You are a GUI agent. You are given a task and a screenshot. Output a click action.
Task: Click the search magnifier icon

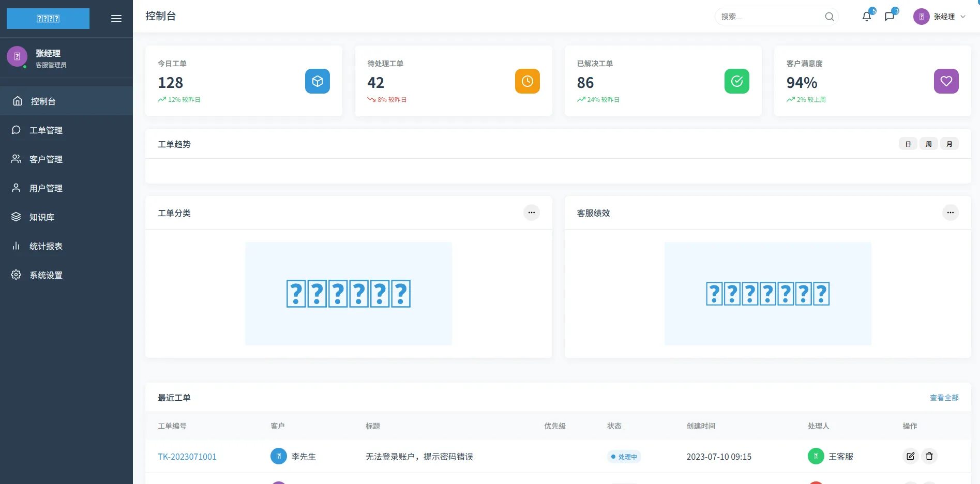pos(830,17)
